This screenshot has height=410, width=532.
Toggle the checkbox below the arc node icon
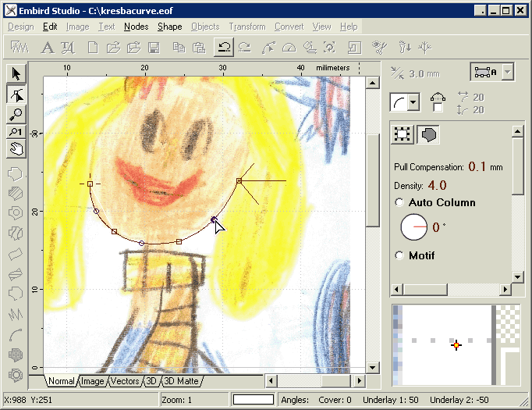pyautogui.click(x=438, y=109)
